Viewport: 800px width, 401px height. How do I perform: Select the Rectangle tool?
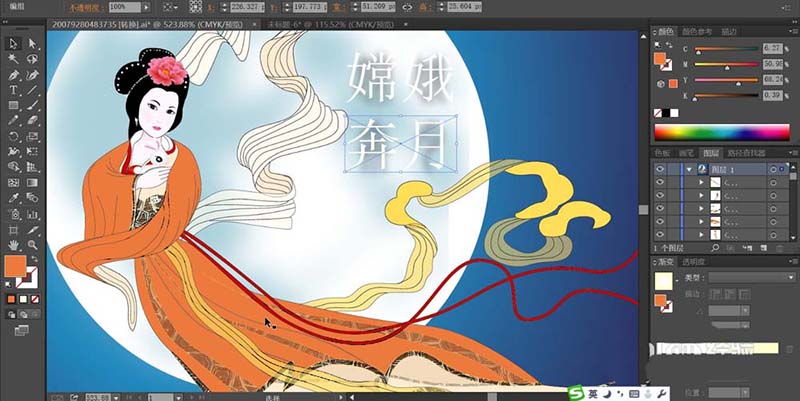[14, 106]
